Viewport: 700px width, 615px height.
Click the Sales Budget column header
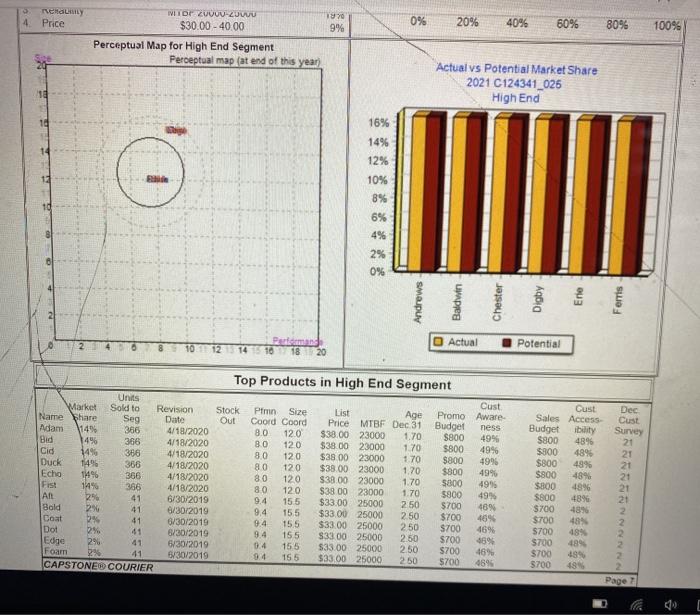(x=546, y=423)
